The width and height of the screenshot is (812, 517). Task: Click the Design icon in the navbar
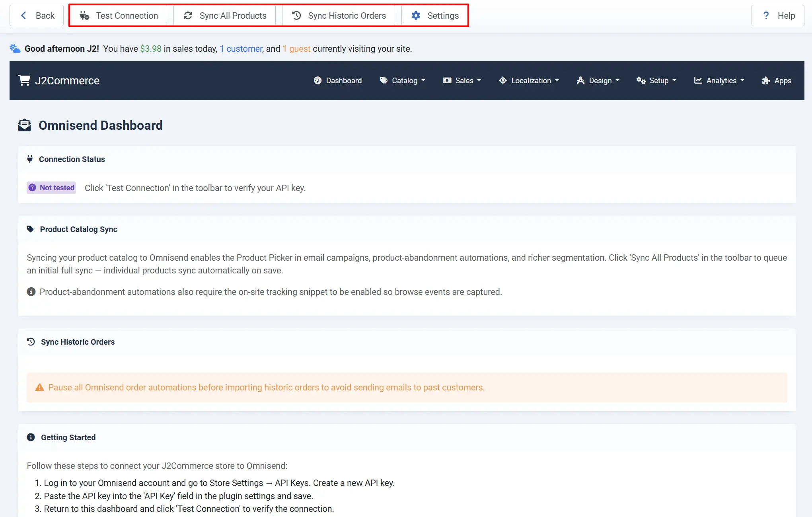point(580,80)
